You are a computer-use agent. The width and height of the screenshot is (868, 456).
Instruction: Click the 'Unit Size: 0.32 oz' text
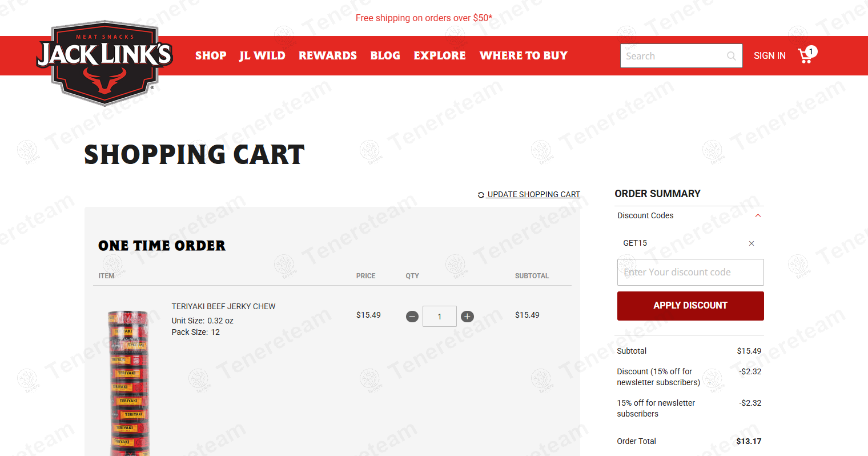point(203,321)
